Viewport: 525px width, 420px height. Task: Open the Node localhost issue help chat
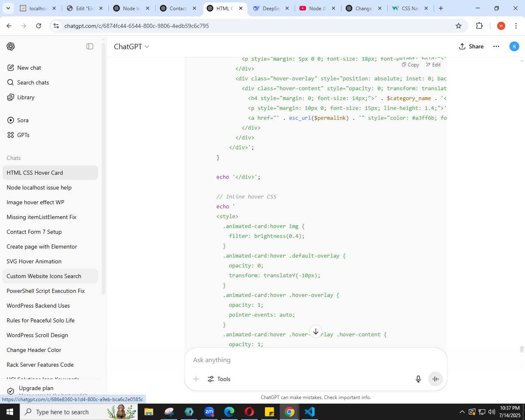pyautogui.click(x=50, y=187)
